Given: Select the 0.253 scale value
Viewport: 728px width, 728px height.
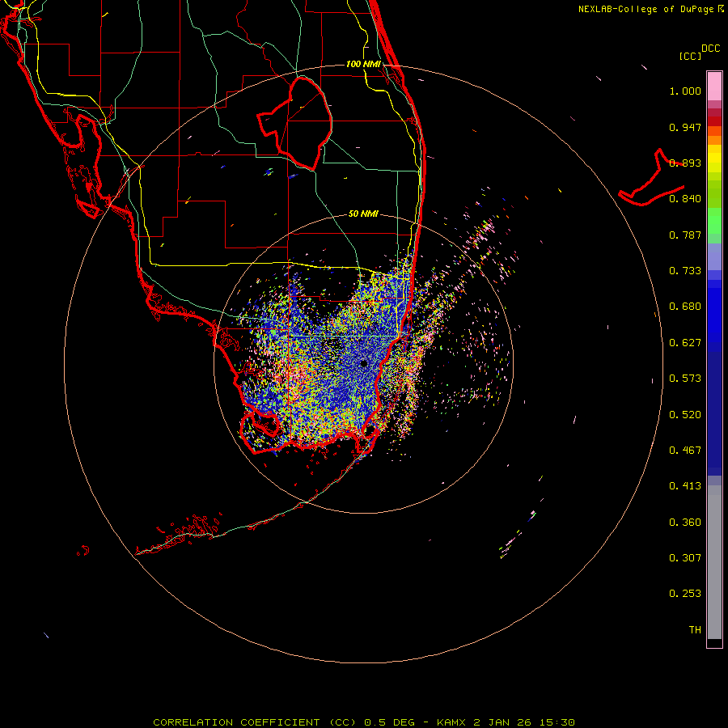Looking at the screenshot, I should (x=685, y=594).
